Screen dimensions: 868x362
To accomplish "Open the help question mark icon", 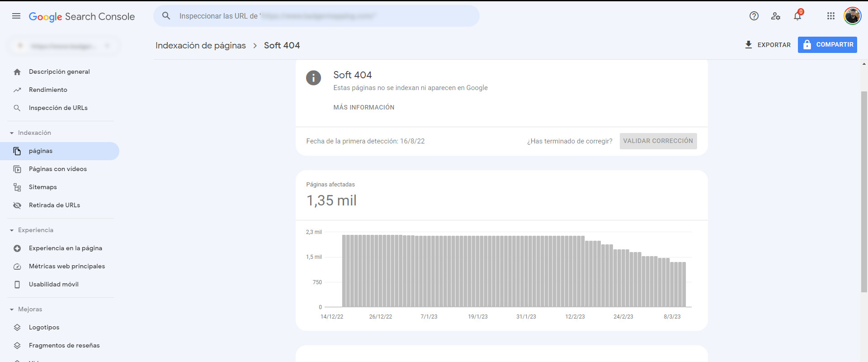I will point(754,16).
